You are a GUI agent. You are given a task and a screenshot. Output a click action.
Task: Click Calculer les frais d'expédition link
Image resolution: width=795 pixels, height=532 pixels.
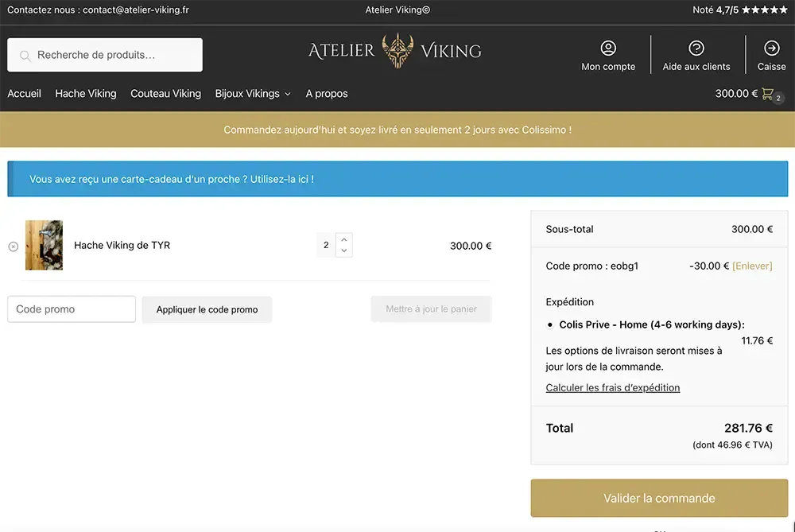point(612,387)
